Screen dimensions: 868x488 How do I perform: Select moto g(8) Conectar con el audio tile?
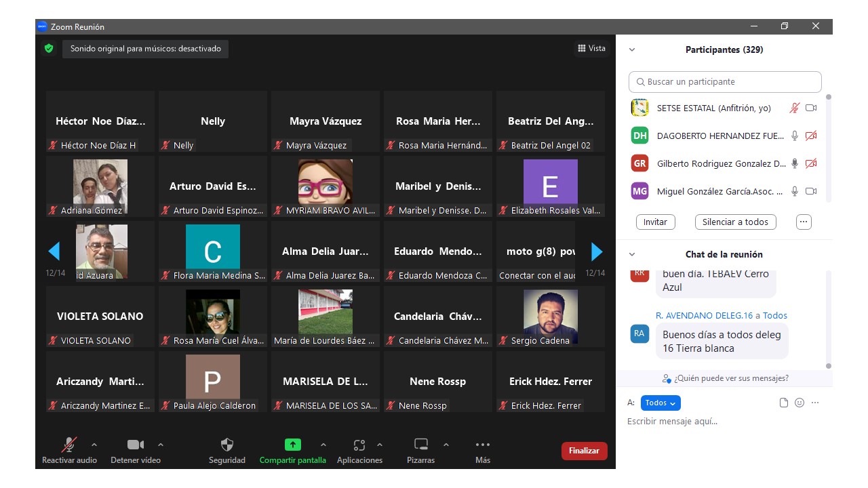pos(551,251)
